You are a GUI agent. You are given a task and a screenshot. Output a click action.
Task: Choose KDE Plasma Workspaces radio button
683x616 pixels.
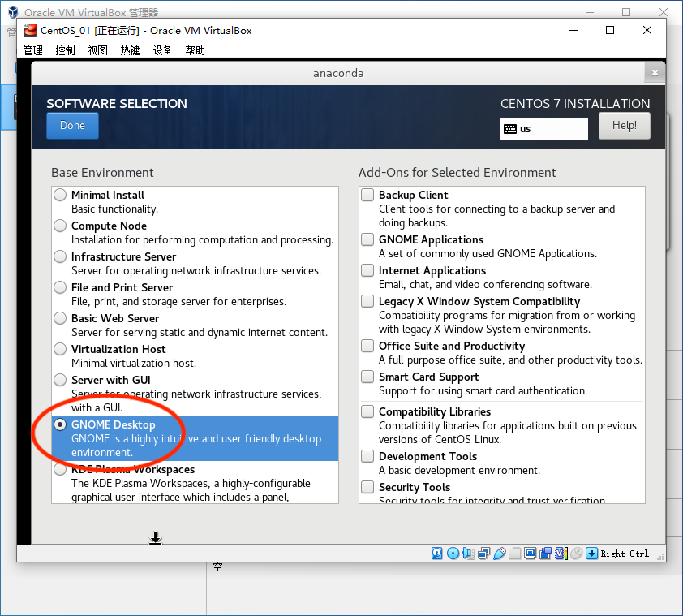coord(60,470)
